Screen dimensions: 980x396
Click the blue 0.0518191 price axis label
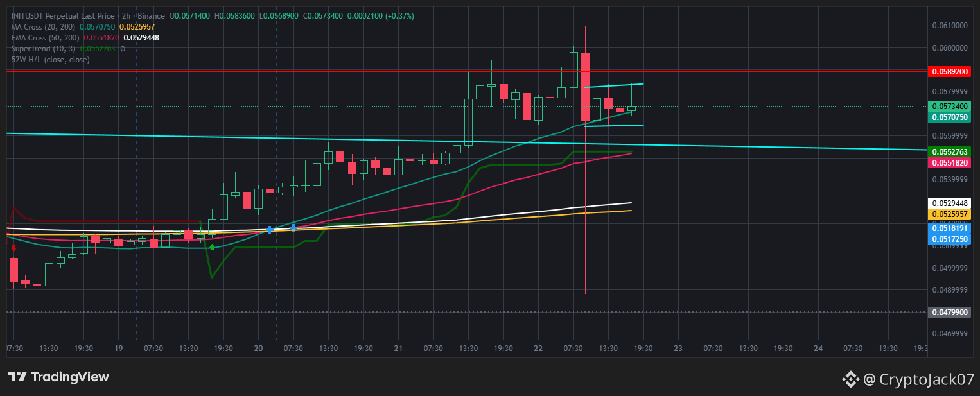949,228
